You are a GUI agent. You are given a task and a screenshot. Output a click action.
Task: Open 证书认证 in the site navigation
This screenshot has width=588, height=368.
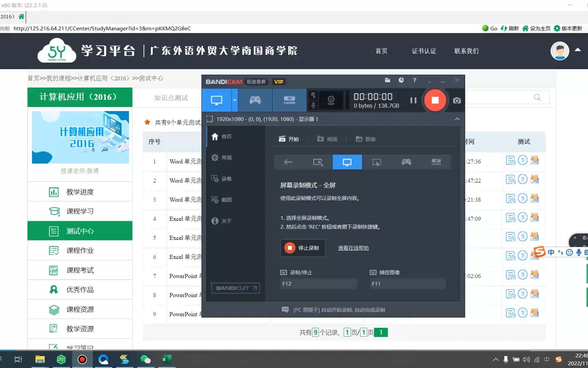coord(424,51)
